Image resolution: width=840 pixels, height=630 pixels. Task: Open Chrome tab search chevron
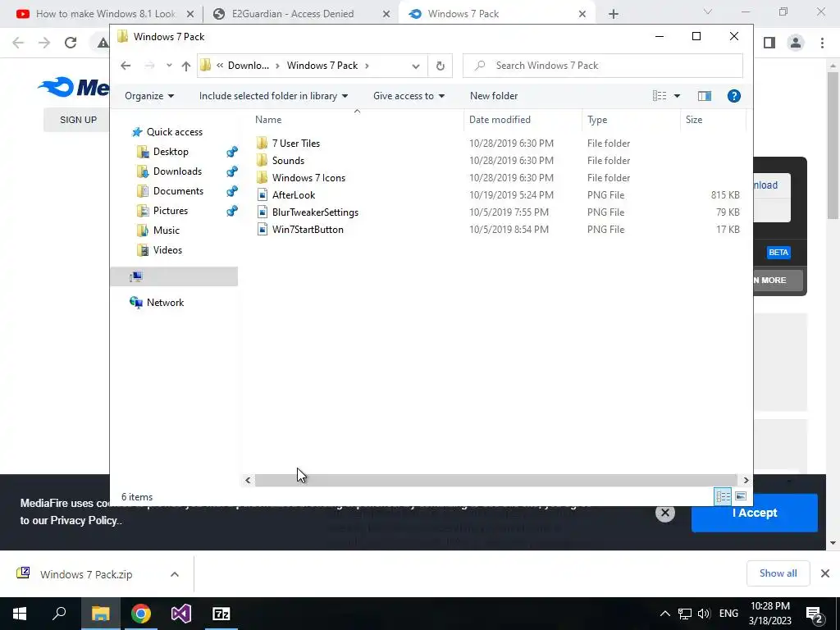click(708, 11)
